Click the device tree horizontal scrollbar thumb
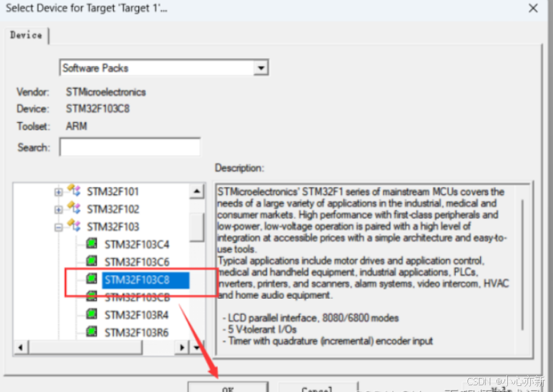Screen dimensions: 553x392 coord(86,348)
